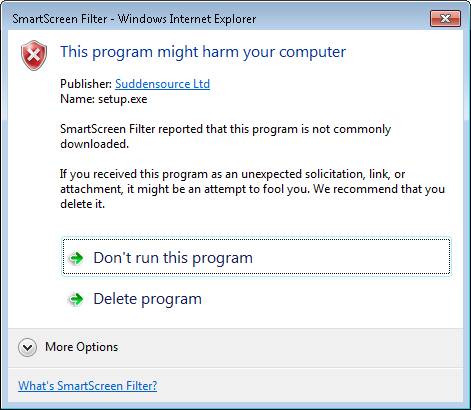
Task: Click the green arrow beside Delete program
Action: point(76,299)
